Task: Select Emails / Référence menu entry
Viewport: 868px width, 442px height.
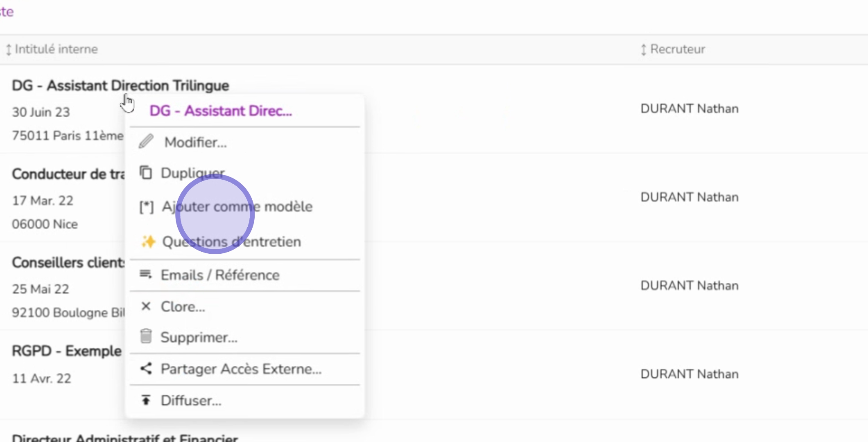Action: coord(220,275)
